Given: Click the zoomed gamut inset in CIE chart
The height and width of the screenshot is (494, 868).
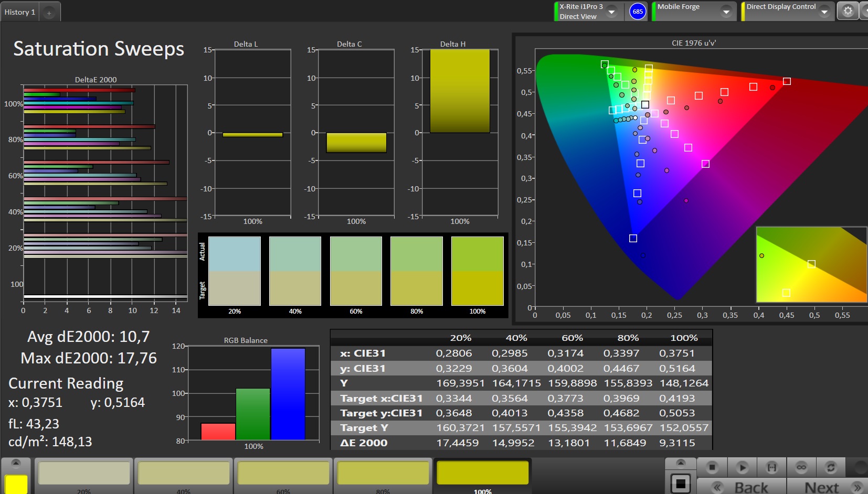Looking at the screenshot, I should pyautogui.click(x=811, y=264).
